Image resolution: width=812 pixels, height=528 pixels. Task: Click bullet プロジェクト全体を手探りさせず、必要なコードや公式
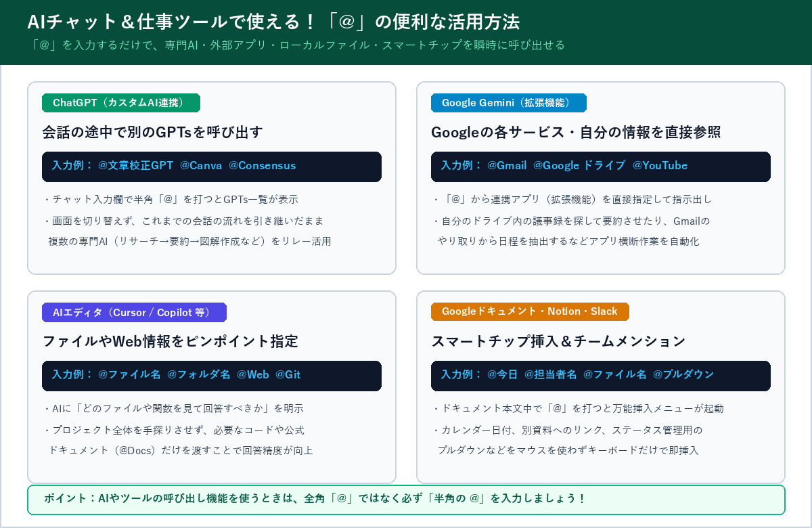pyautogui.click(x=173, y=430)
